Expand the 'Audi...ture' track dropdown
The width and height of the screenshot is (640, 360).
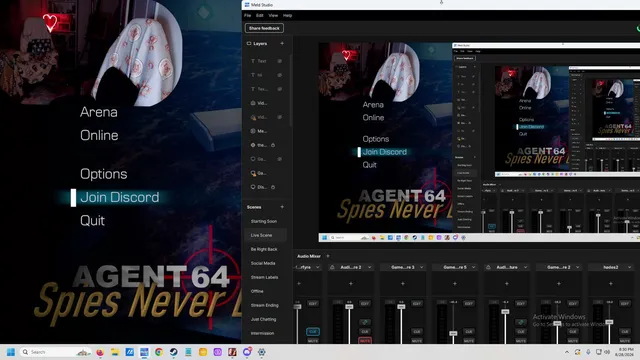(x=525, y=267)
